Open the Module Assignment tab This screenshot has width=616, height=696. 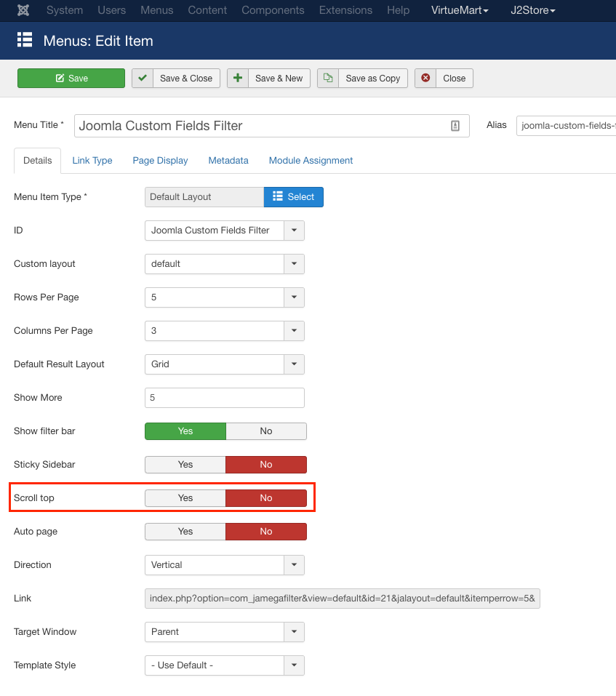pyautogui.click(x=311, y=161)
